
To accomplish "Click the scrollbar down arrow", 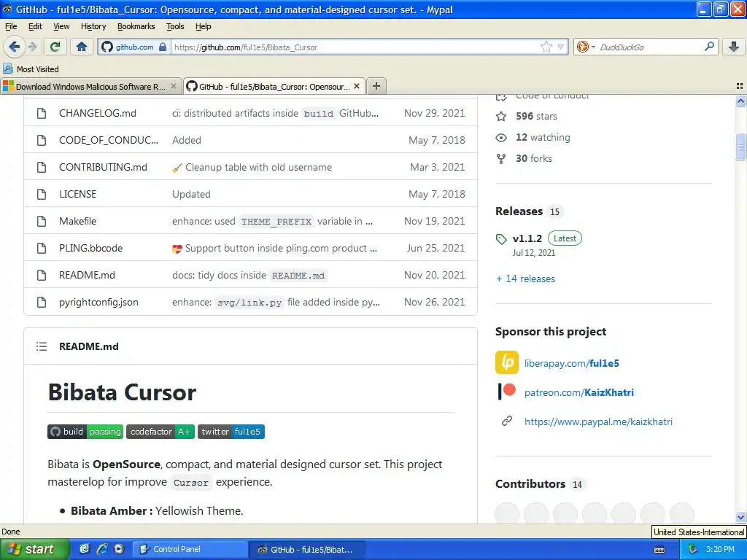I will pos(740,517).
